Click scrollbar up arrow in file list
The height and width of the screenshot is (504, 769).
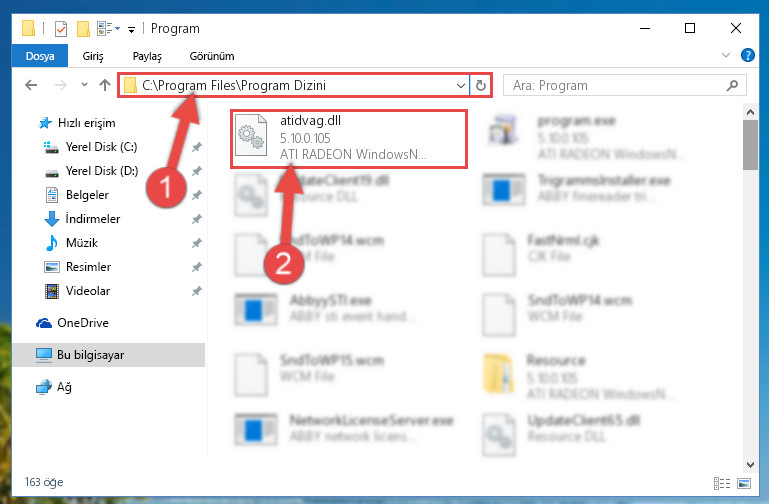point(750,112)
